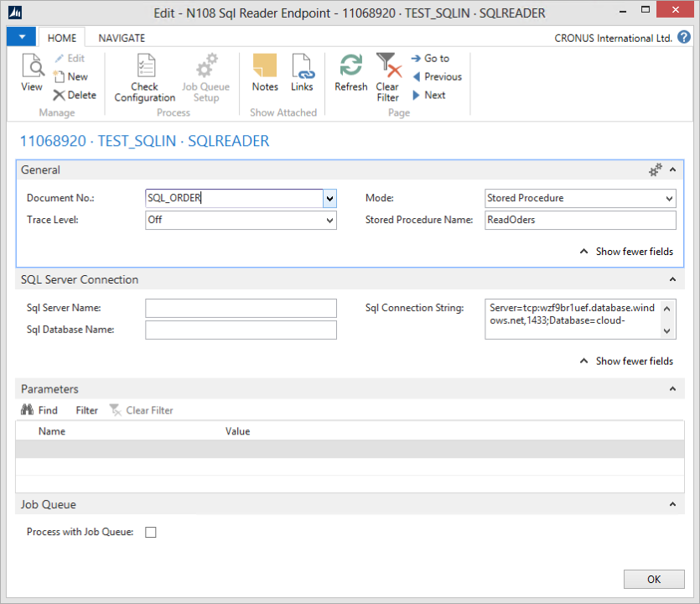The width and height of the screenshot is (700, 604).
Task: Open the help question mark icon
Action: [683, 37]
